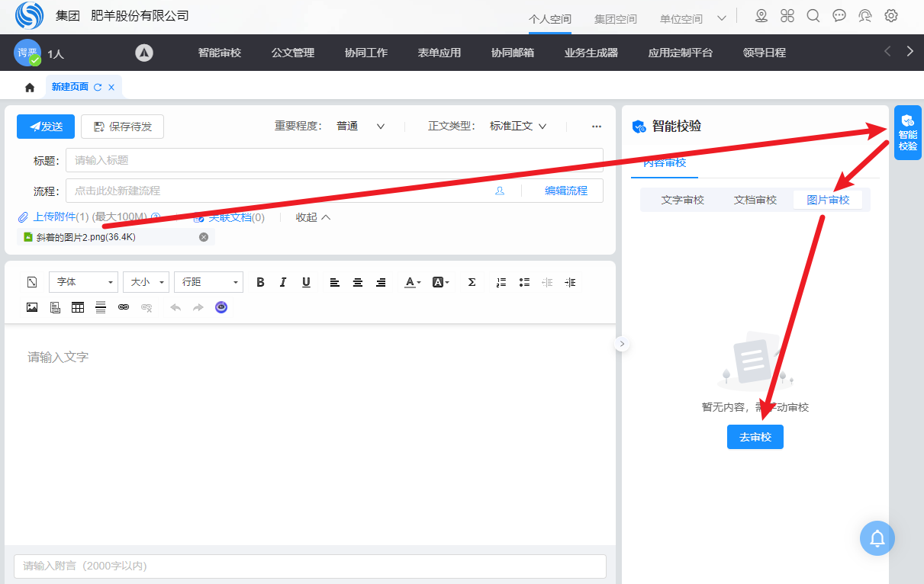924x584 pixels.
Task: Open the 字体 font dropdown
Action: click(83, 282)
